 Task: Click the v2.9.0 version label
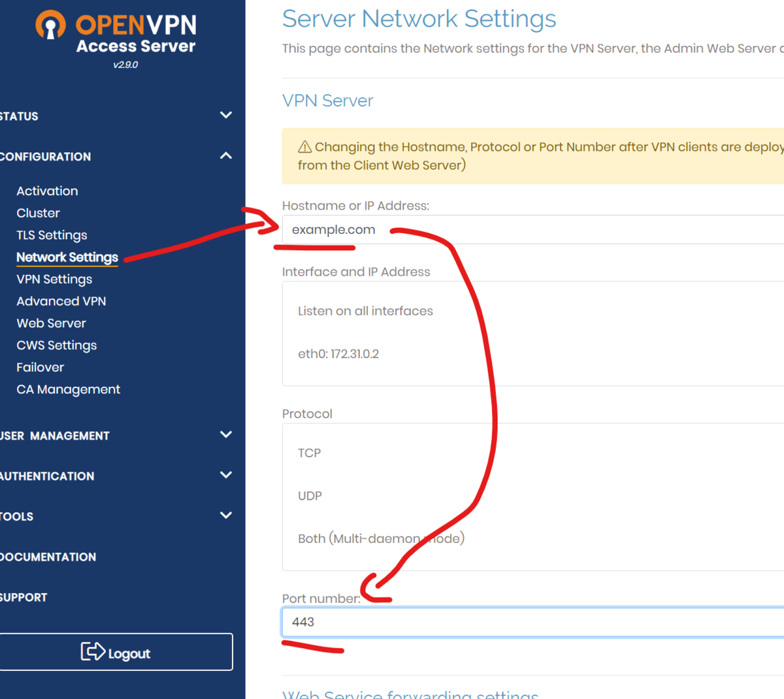point(125,65)
